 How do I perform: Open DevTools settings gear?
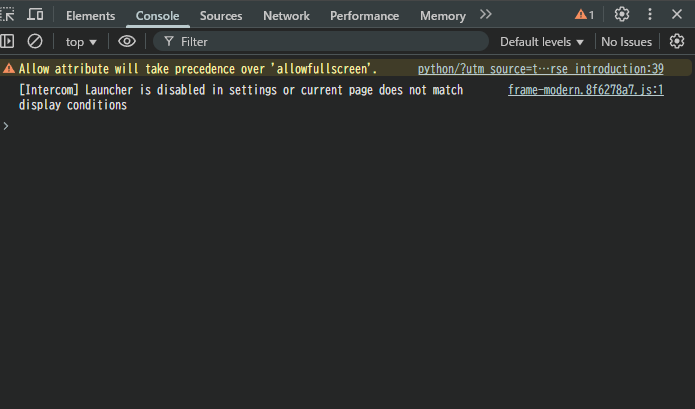pyautogui.click(x=622, y=15)
